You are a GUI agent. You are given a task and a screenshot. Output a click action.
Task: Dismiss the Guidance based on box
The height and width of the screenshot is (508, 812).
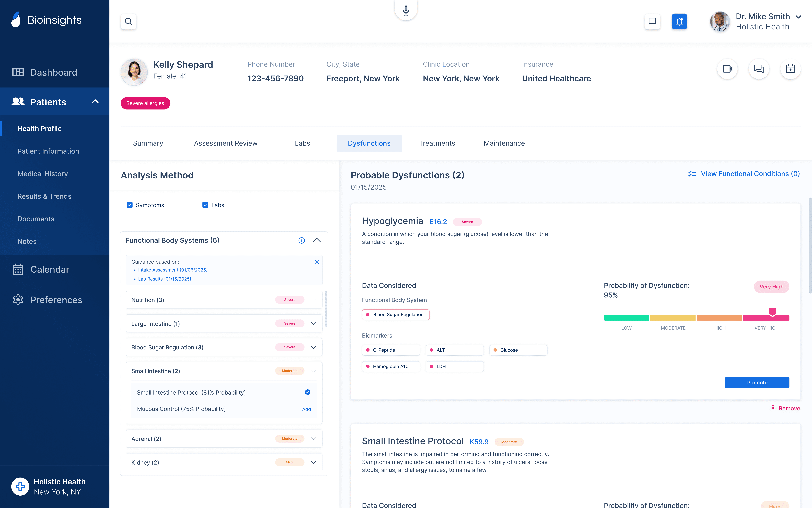317,262
